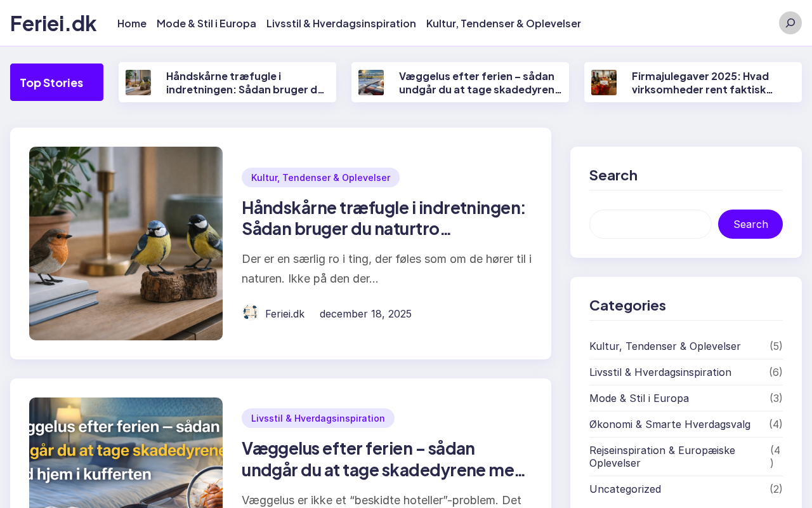Focus the sidebar search input field

(x=650, y=224)
